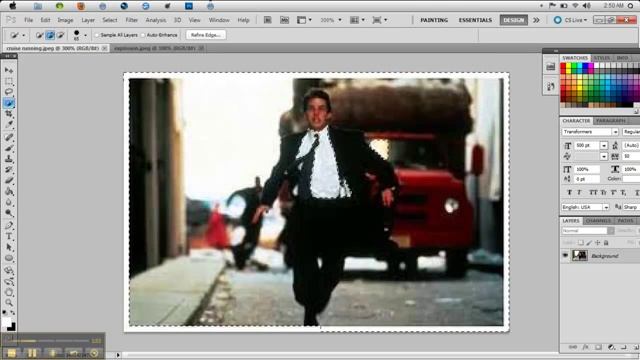
Task: Select the Move tool
Action: tap(9, 70)
